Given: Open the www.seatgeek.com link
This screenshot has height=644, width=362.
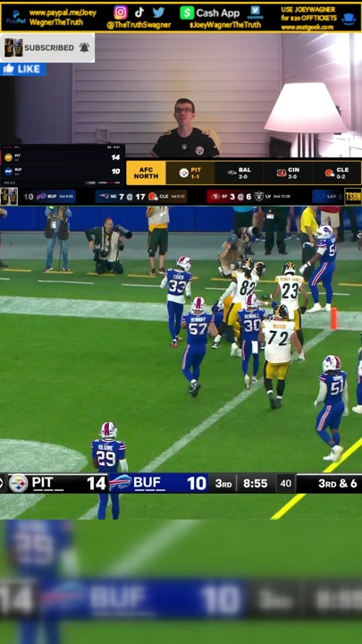Looking at the screenshot, I should tap(307, 28).
